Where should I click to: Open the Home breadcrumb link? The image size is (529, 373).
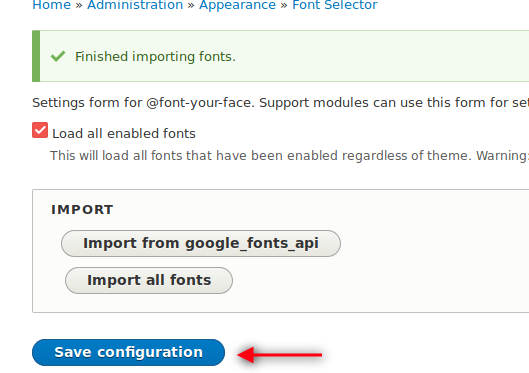click(51, 5)
